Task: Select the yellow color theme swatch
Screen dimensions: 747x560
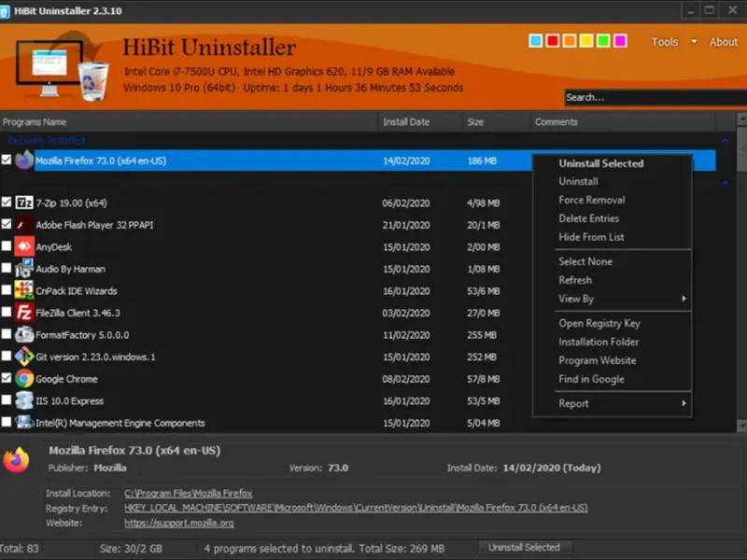Action: pos(586,41)
